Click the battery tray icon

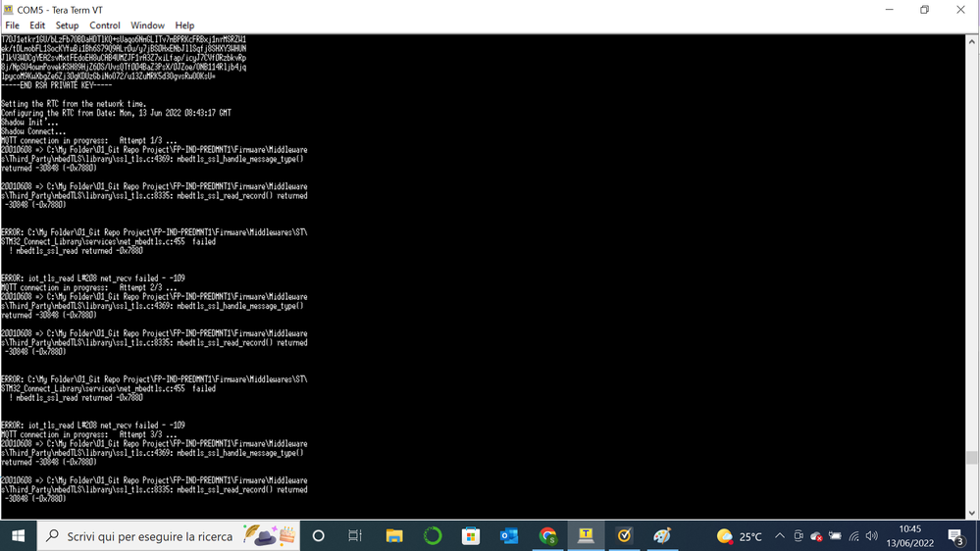(x=835, y=536)
